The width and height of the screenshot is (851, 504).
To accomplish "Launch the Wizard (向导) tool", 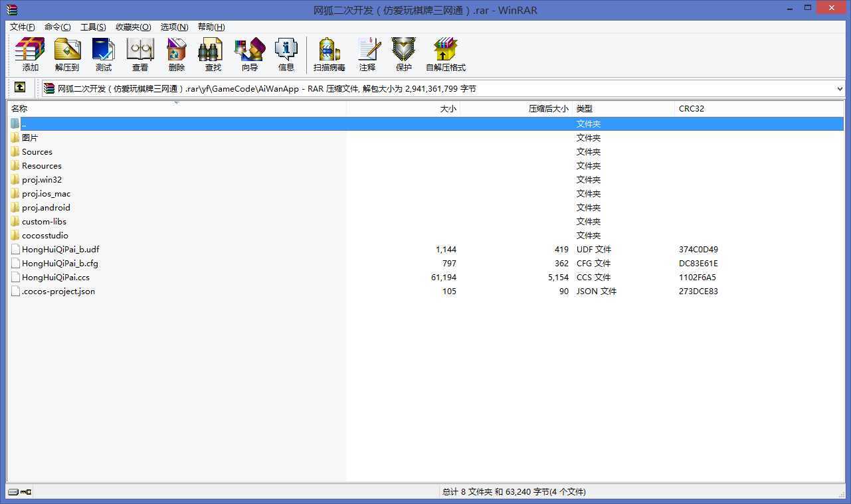I will click(x=249, y=54).
